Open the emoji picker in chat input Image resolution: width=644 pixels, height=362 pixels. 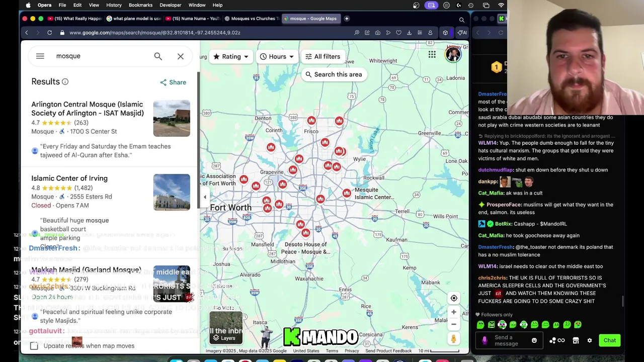coord(534,340)
